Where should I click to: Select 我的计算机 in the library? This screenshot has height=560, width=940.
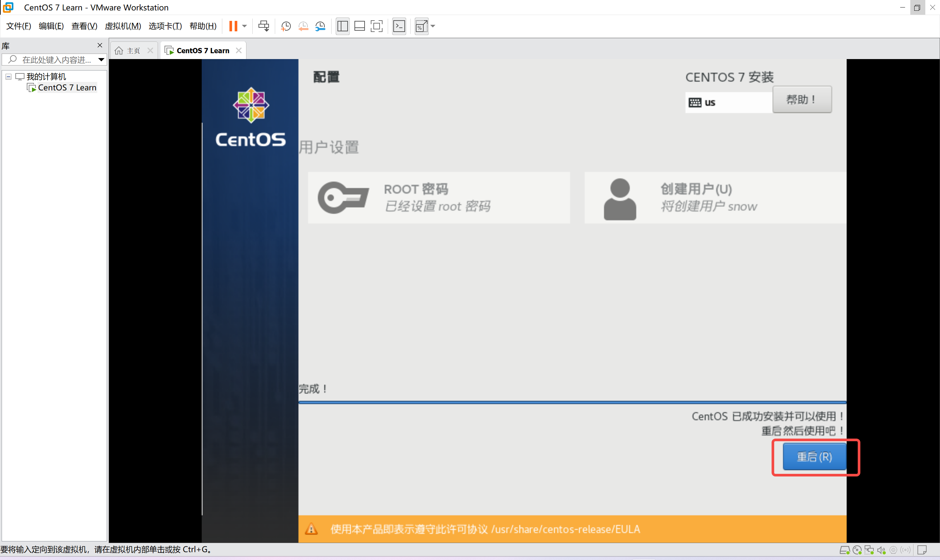[x=46, y=77]
